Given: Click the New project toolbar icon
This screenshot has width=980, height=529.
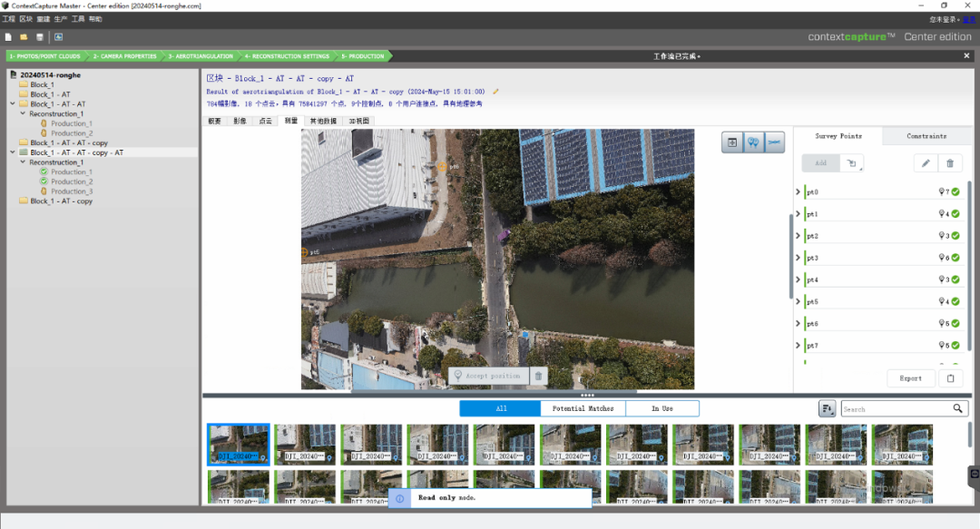Looking at the screenshot, I should tap(8, 37).
